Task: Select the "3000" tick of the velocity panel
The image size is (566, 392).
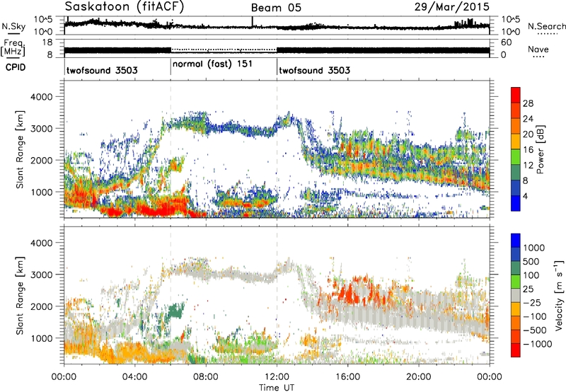Action: pyautogui.click(x=42, y=275)
